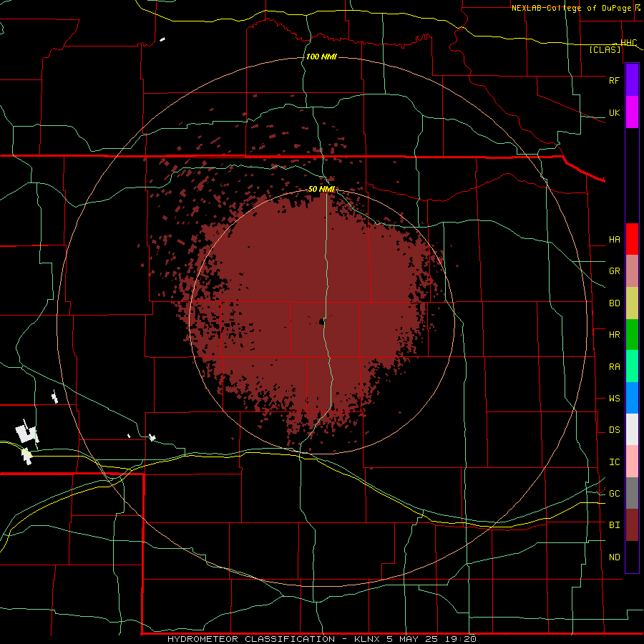Click the RF legend label
644x644 pixels.
tap(614, 80)
